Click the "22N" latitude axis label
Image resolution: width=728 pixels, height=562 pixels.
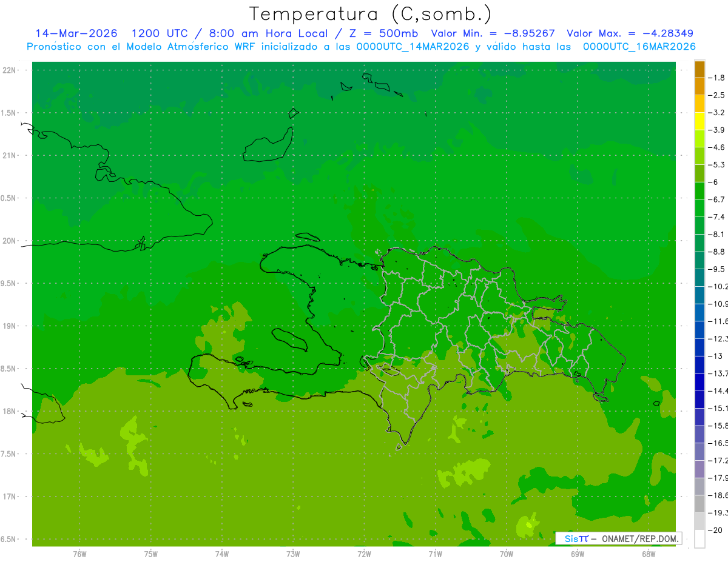(8, 70)
